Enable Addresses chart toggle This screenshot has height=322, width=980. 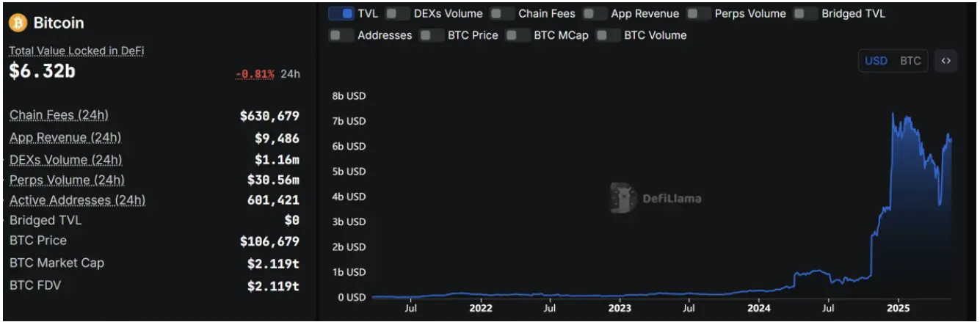[342, 35]
